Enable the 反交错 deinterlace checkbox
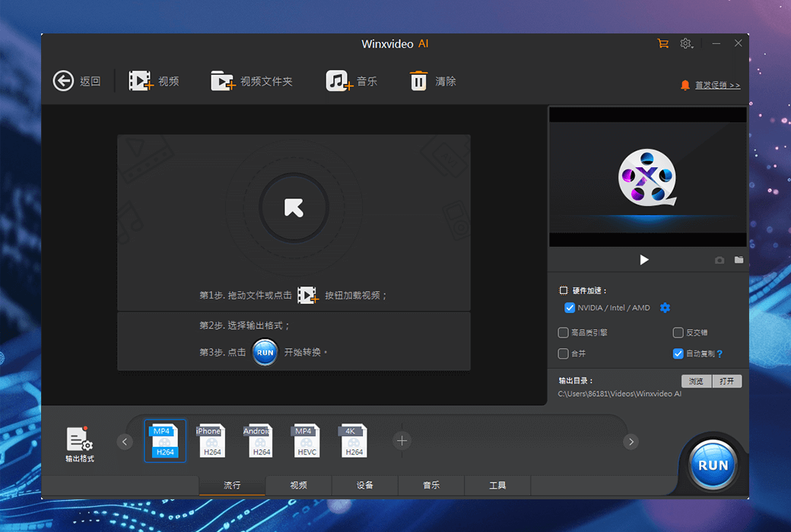Image resolution: width=791 pixels, height=532 pixels. (x=678, y=332)
